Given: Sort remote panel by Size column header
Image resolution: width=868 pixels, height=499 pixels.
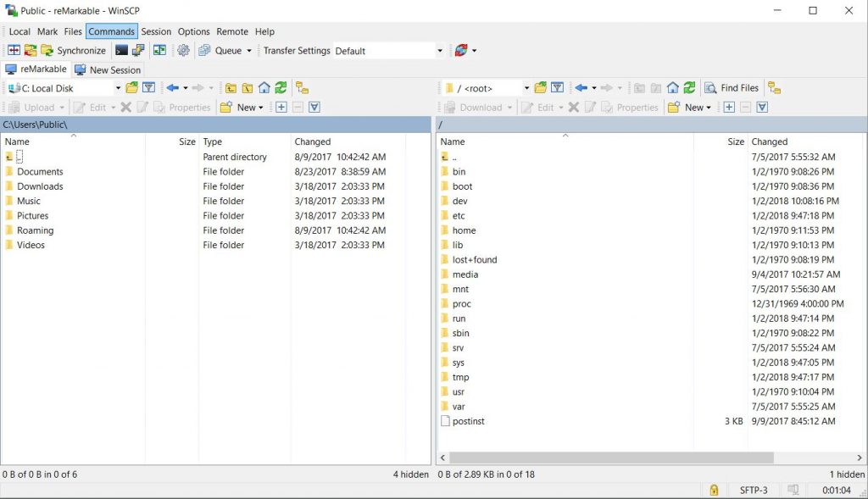Looking at the screenshot, I should (720, 141).
